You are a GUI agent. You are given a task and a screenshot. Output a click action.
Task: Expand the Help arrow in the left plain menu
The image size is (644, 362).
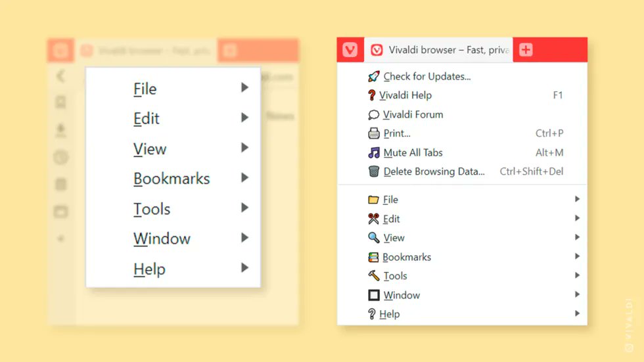click(x=244, y=267)
